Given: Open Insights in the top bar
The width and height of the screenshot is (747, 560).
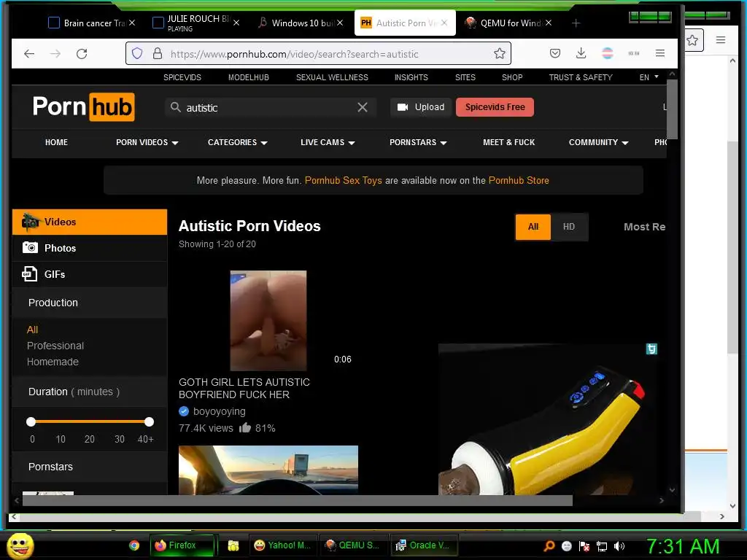Looking at the screenshot, I should [x=411, y=77].
